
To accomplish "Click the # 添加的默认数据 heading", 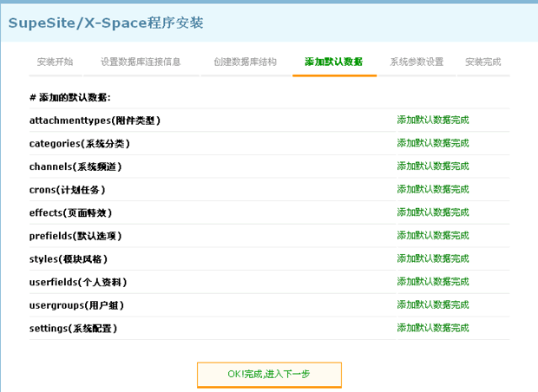I will (x=70, y=98).
